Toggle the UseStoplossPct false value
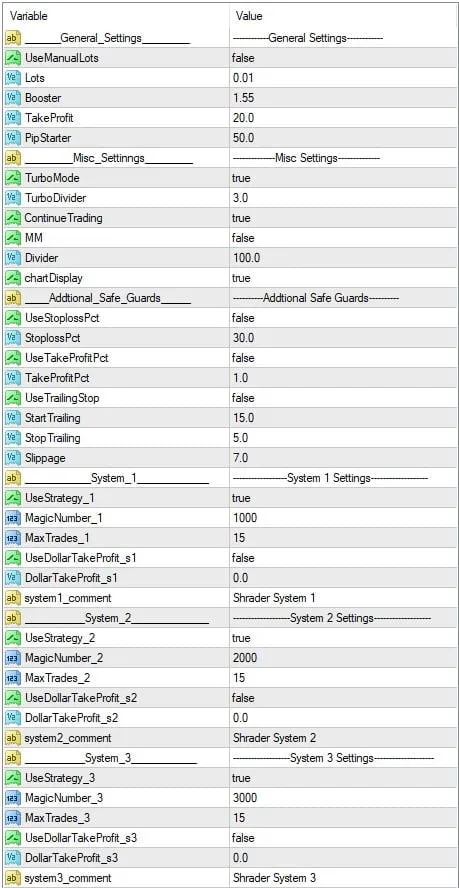 pos(344,318)
